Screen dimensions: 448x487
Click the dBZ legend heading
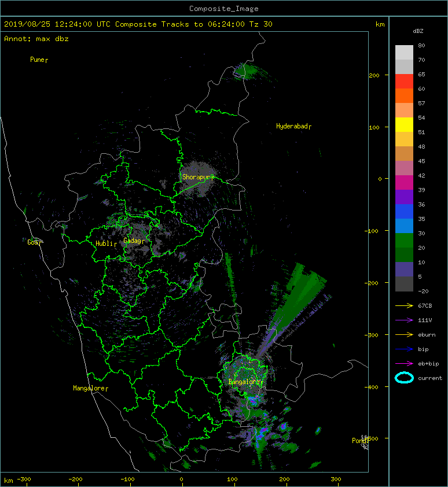(418, 31)
